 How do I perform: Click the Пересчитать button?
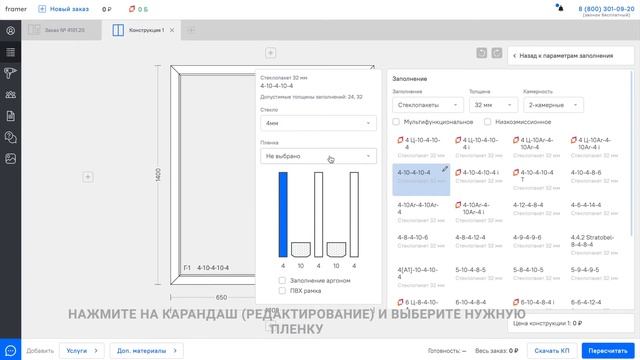pyautogui.click(x=608, y=351)
